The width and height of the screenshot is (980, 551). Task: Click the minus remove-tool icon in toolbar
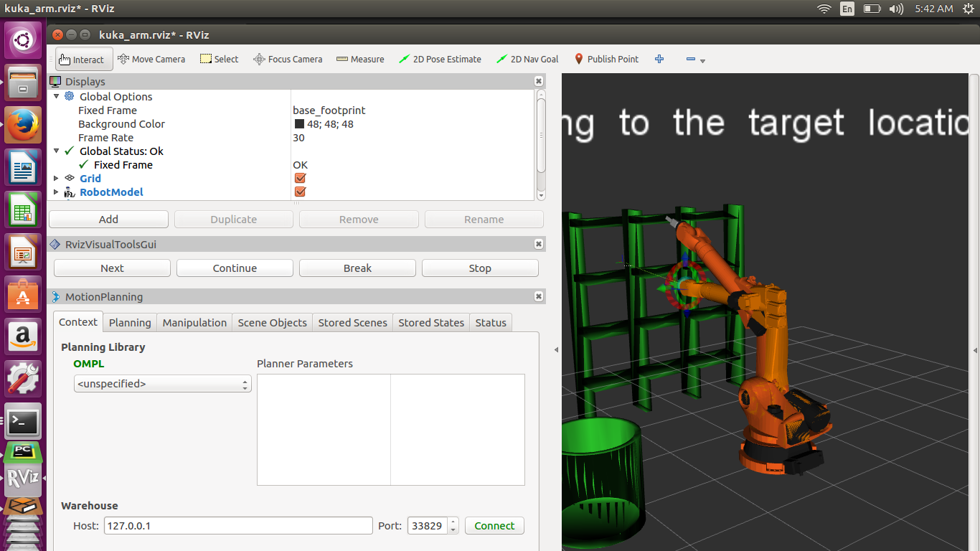pyautogui.click(x=690, y=60)
